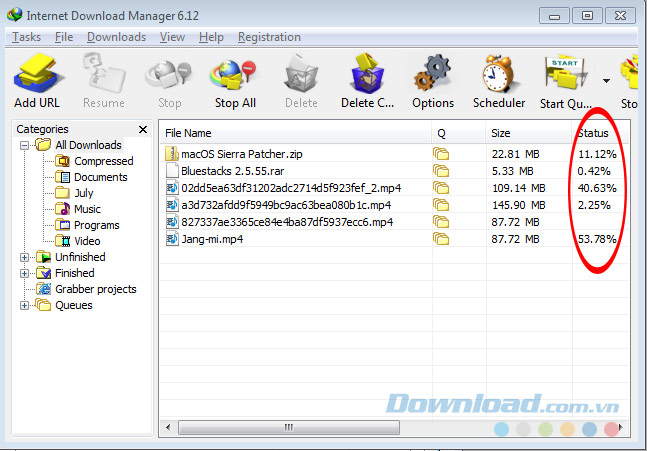Expand the Finished tree node
647x451 pixels.
[24, 274]
